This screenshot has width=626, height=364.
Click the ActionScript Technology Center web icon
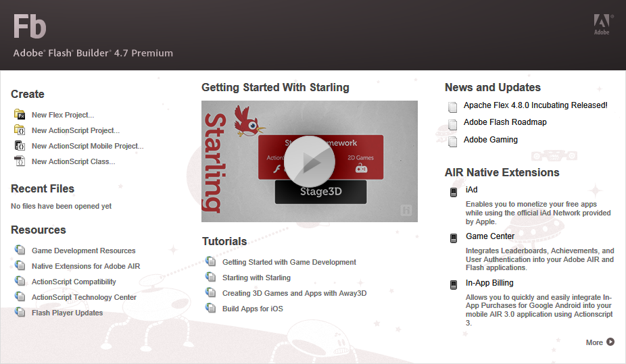click(20, 296)
